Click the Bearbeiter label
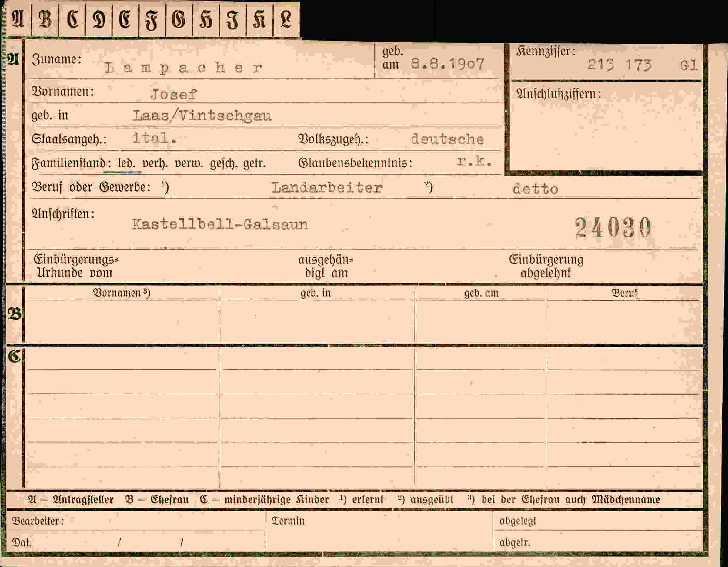The height and width of the screenshot is (567, 728). click(38, 521)
